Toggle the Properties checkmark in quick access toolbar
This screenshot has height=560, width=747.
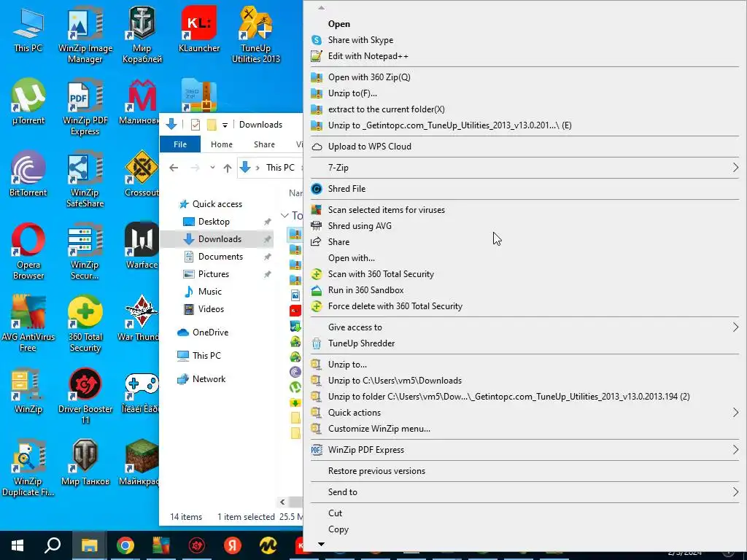point(196,125)
